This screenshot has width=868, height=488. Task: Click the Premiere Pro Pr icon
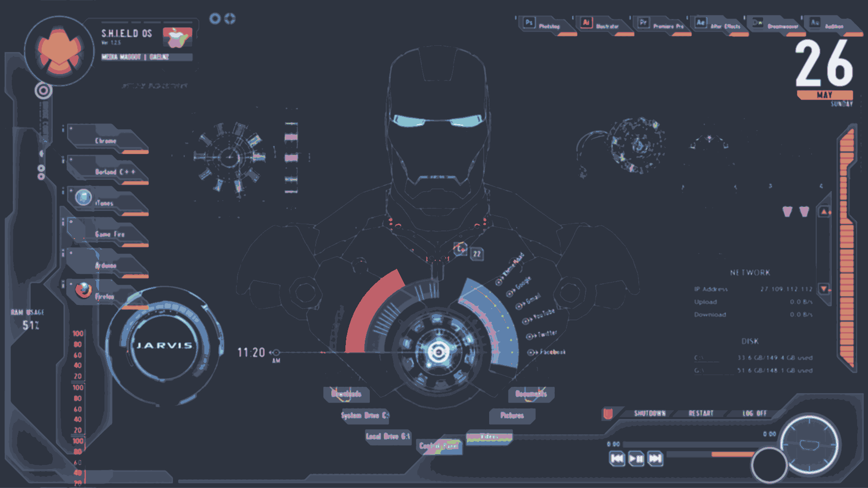[x=643, y=22]
